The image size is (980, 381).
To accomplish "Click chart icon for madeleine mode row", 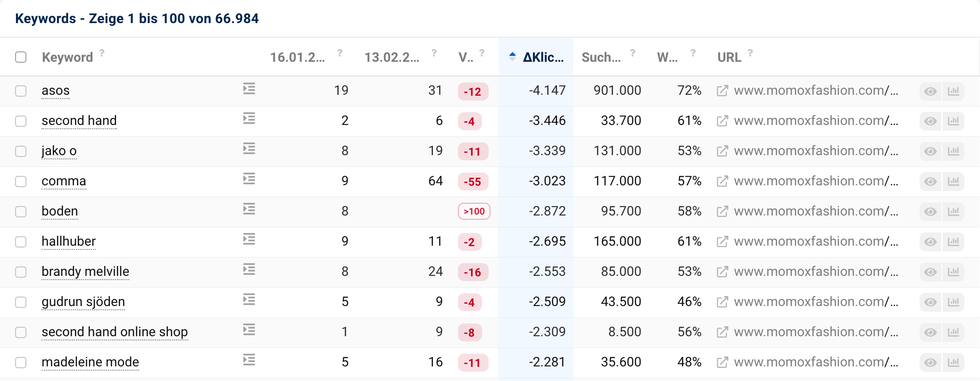I will 953,363.
